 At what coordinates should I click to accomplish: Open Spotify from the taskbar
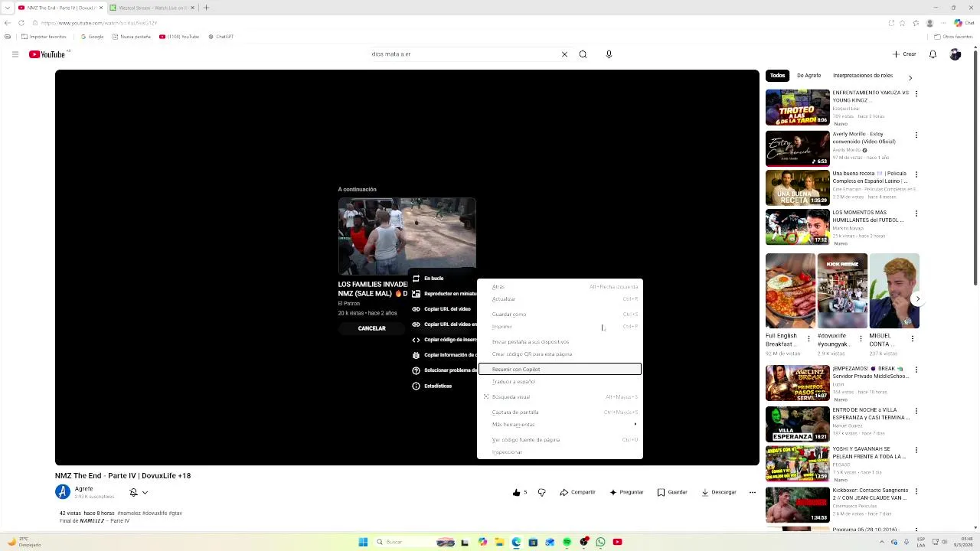click(567, 542)
